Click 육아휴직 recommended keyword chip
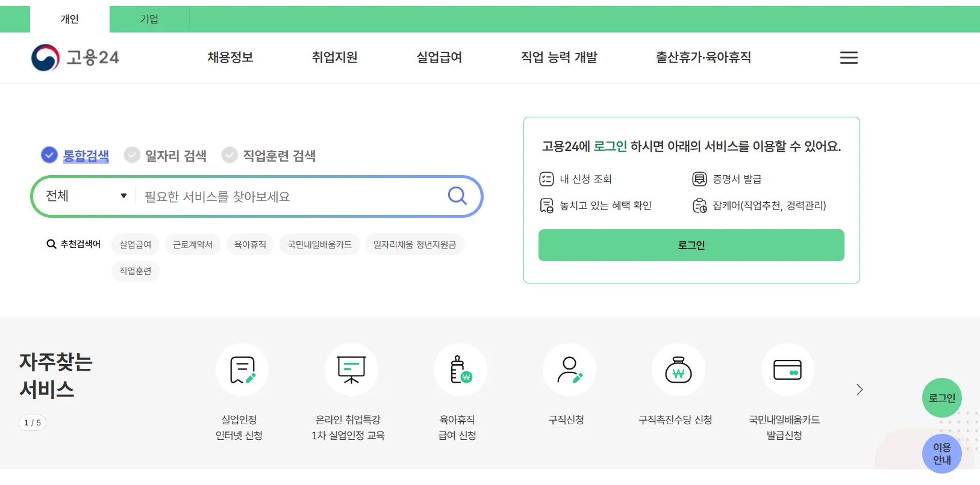The width and height of the screenshot is (980, 485). [x=250, y=244]
